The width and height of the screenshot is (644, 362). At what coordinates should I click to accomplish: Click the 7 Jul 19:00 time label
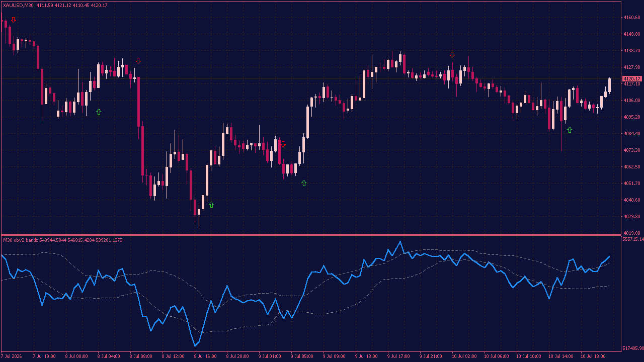click(x=44, y=356)
